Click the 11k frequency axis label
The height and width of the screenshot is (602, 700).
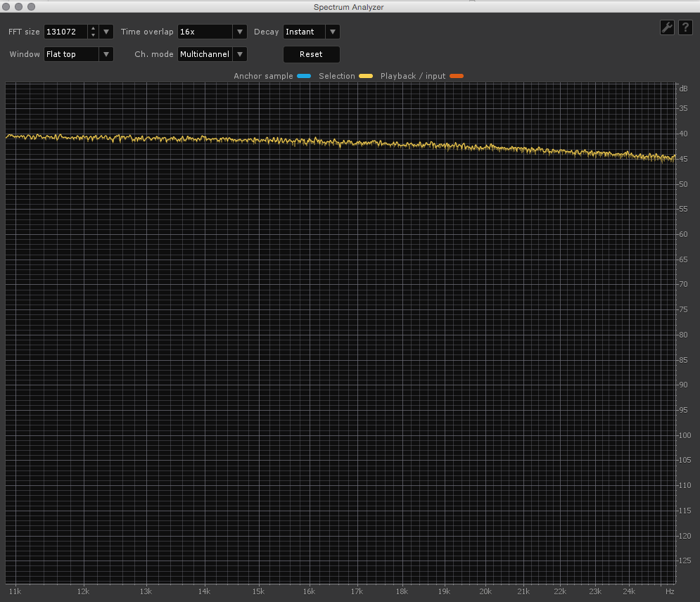point(15,591)
